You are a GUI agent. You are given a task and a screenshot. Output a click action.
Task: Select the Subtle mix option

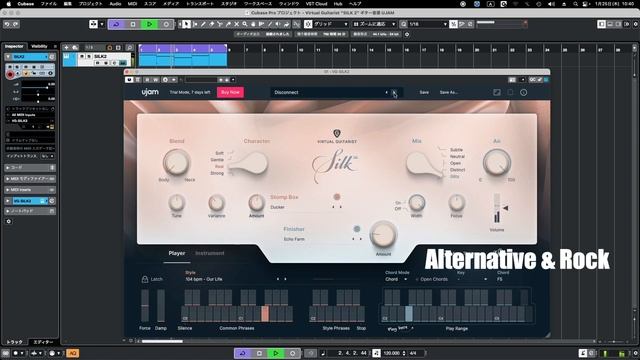tap(456, 150)
